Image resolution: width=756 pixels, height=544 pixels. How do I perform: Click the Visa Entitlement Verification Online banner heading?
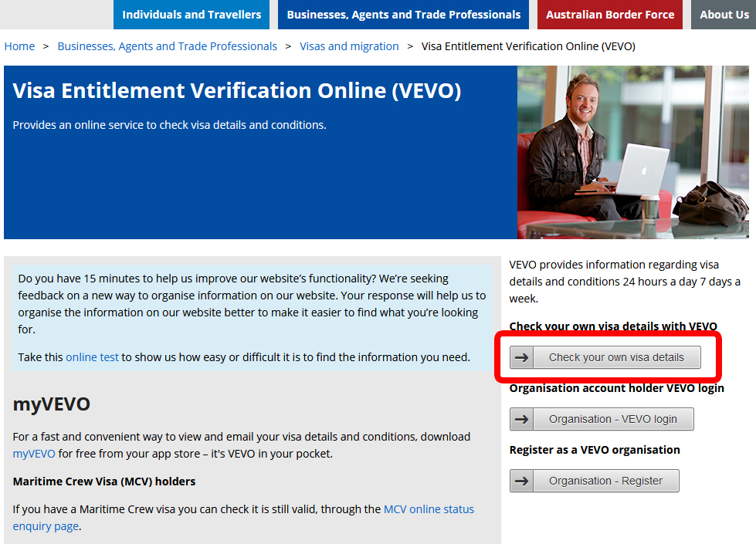tap(236, 91)
